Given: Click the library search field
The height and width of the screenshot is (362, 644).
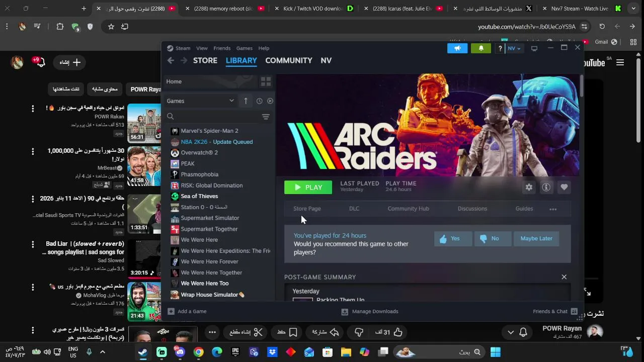Looking at the screenshot, I should coord(214,117).
